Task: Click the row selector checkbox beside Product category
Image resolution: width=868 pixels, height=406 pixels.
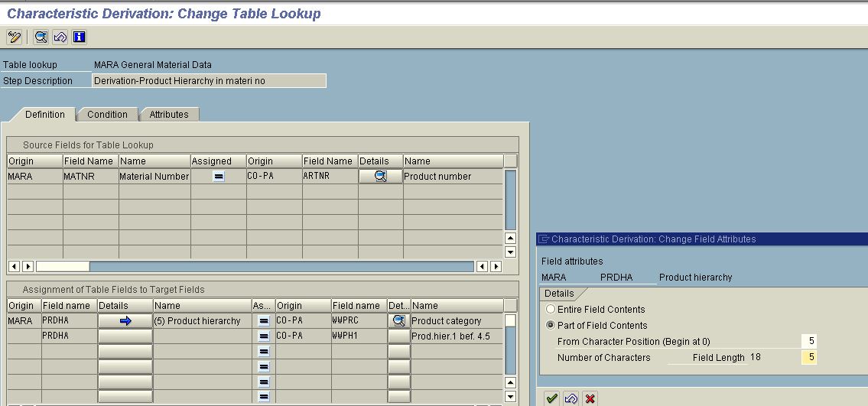Action: [510, 321]
